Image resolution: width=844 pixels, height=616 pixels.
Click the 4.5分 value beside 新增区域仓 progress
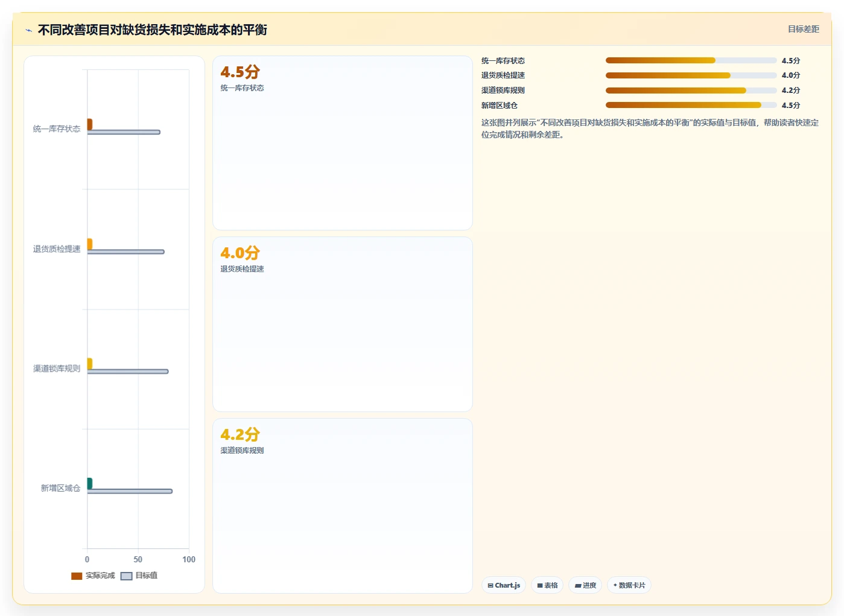click(791, 105)
